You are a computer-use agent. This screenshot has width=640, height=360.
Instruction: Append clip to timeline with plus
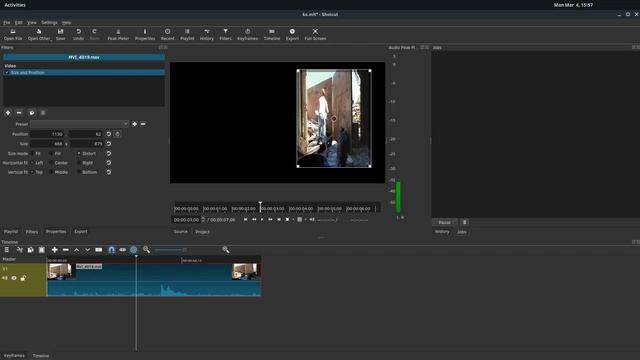click(54, 250)
